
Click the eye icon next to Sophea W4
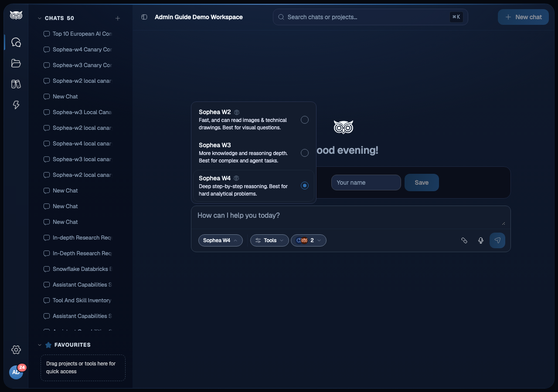237,178
